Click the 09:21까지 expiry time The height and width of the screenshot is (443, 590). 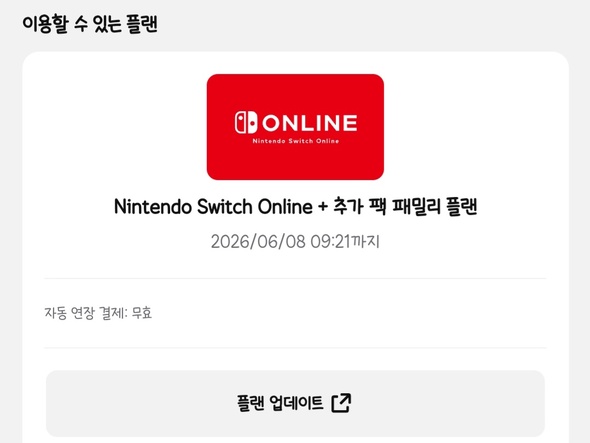pos(345,242)
